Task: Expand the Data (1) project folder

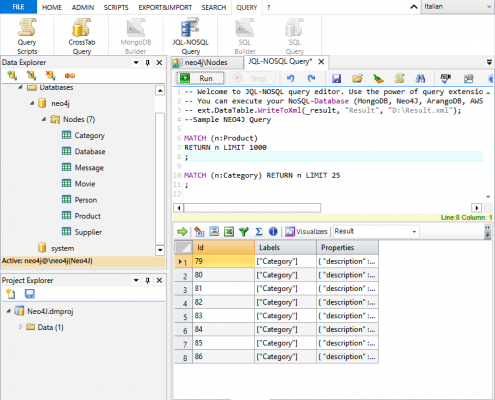Action: 21,327
